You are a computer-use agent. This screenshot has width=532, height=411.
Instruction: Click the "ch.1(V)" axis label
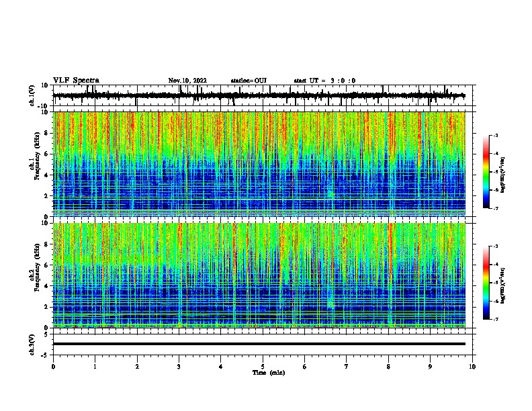pyautogui.click(x=32, y=95)
